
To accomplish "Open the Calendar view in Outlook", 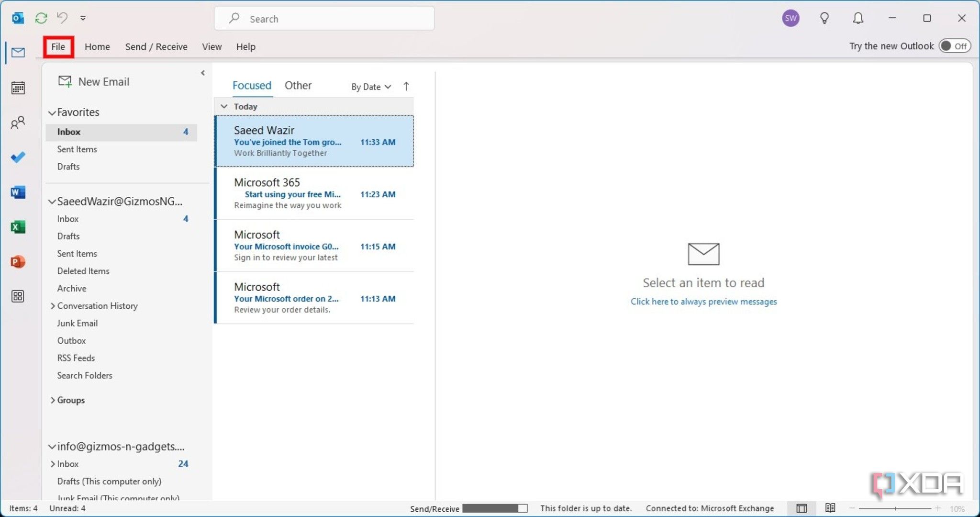I will 18,88.
